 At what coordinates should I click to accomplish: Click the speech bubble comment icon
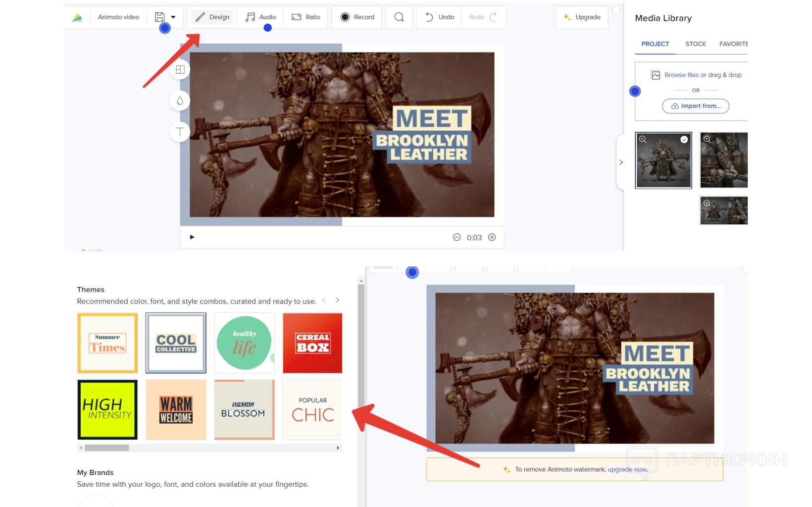point(399,17)
